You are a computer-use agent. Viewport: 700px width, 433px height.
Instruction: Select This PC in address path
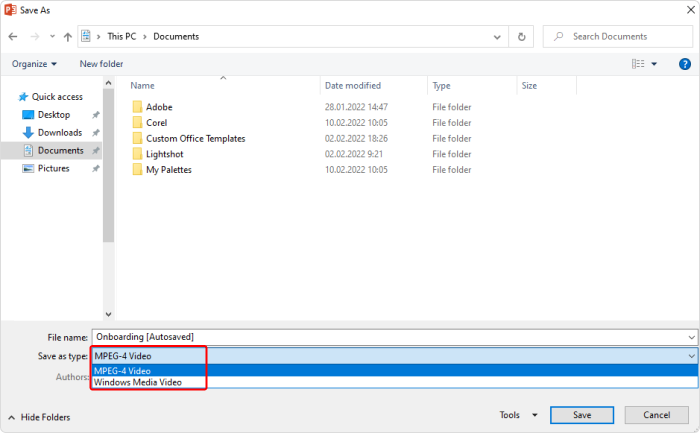tap(121, 37)
